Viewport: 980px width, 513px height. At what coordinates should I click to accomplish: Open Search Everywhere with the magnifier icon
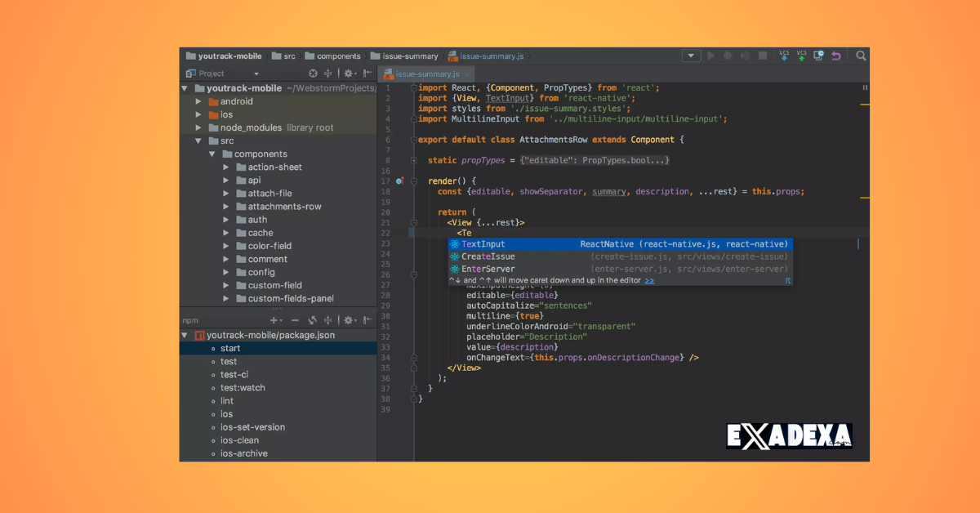pos(861,56)
